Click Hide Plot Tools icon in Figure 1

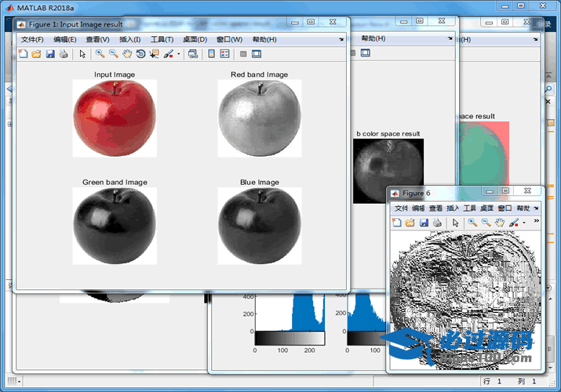[x=243, y=54]
